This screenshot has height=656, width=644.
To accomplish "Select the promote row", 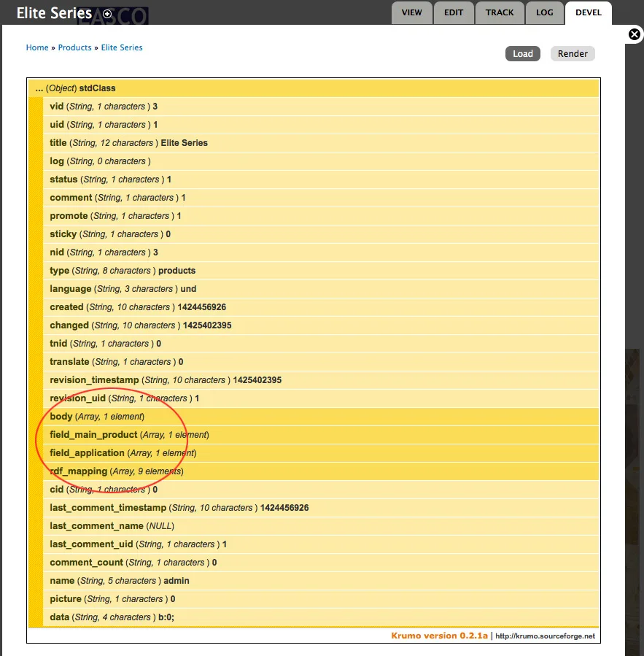I will (321, 216).
